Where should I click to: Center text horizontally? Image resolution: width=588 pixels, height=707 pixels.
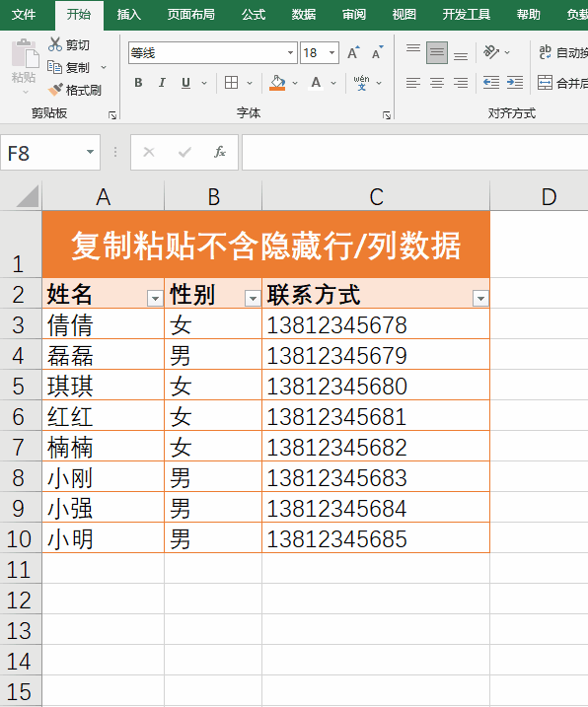(437, 83)
